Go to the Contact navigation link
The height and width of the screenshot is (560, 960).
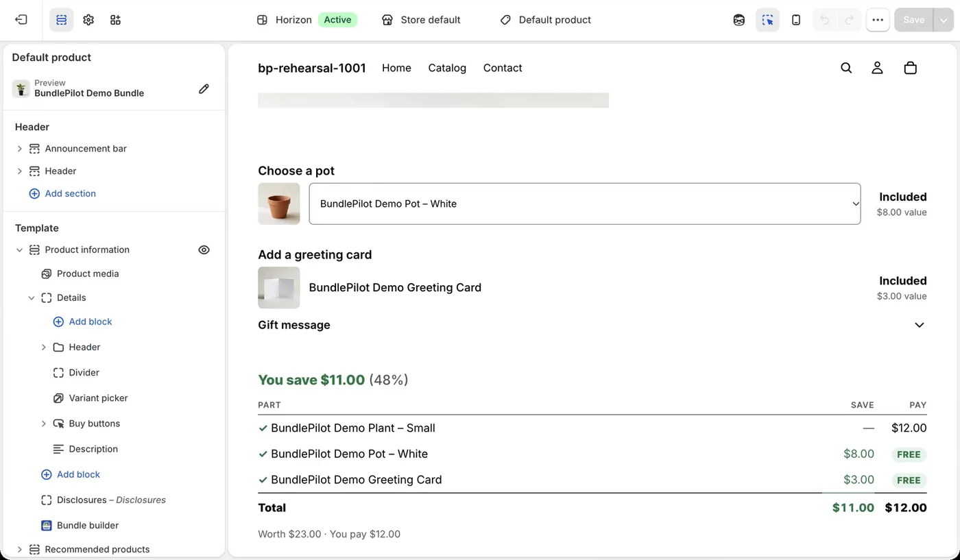click(503, 68)
